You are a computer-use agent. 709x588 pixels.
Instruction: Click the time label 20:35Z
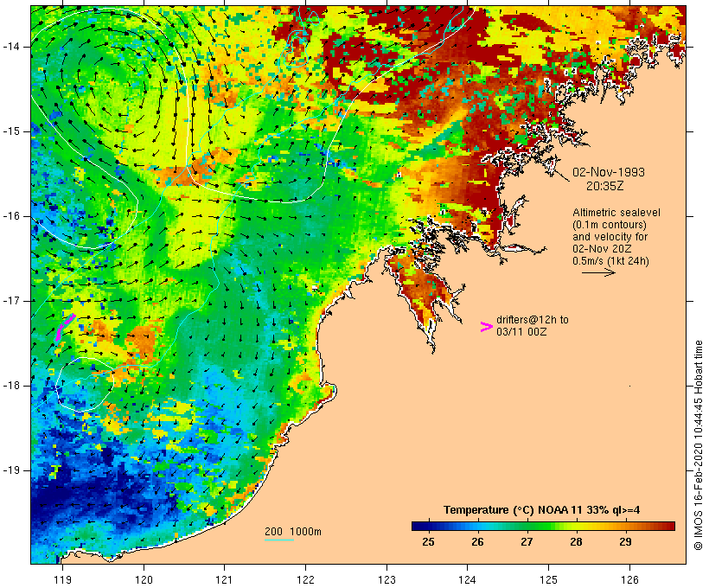604,186
